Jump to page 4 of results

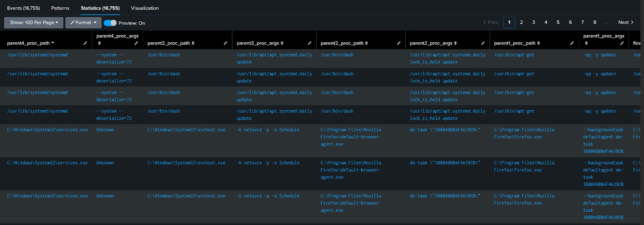click(x=546, y=22)
